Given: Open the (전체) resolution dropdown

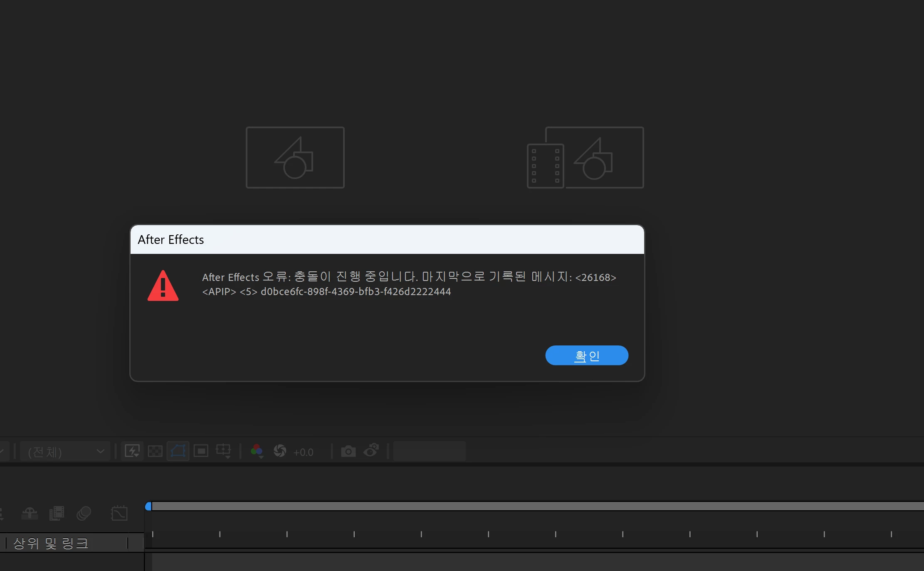Looking at the screenshot, I should click(x=65, y=452).
